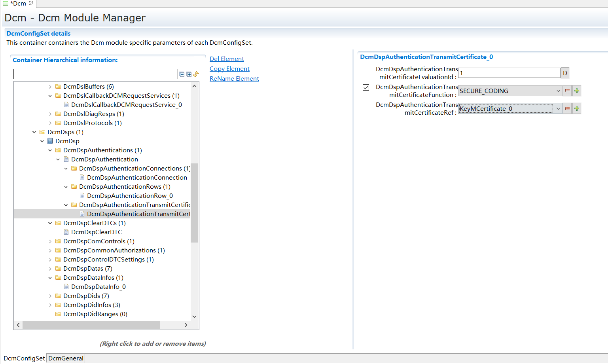Collapse the DcmDsps tree node
This screenshot has height=364, width=608.
coord(34,132)
